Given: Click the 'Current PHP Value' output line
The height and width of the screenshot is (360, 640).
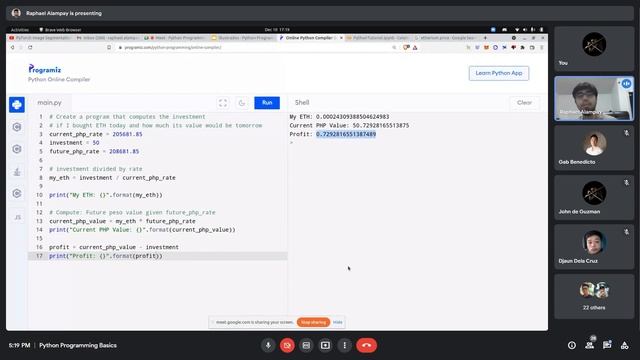Looking at the screenshot, I should coord(349,125).
